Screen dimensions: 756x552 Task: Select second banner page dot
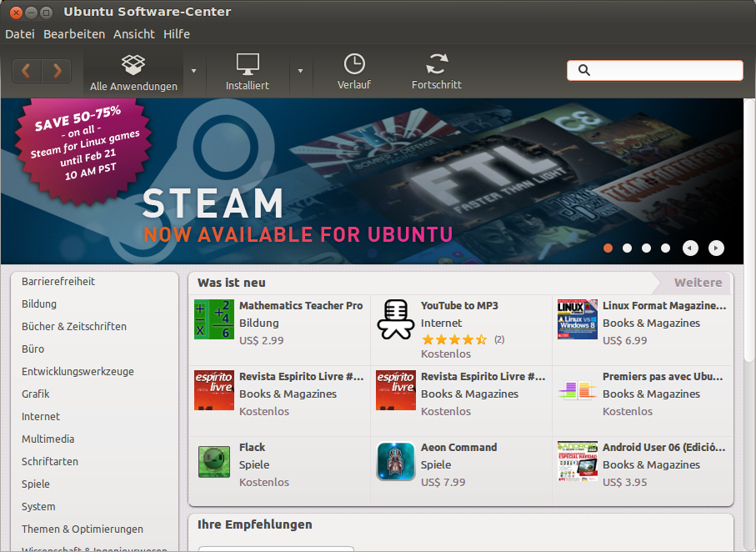pyautogui.click(x=628, y=248)
